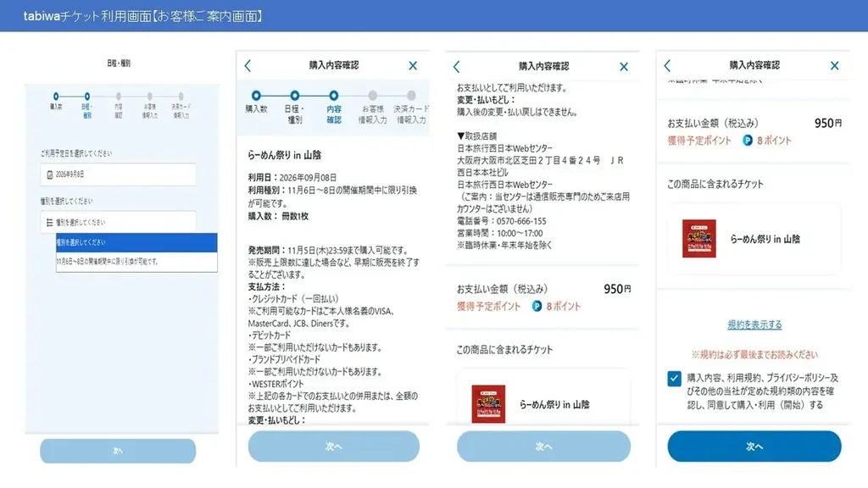Click the 電話番号：0570-666-155 line
The image size is (868, 488).
502,221
